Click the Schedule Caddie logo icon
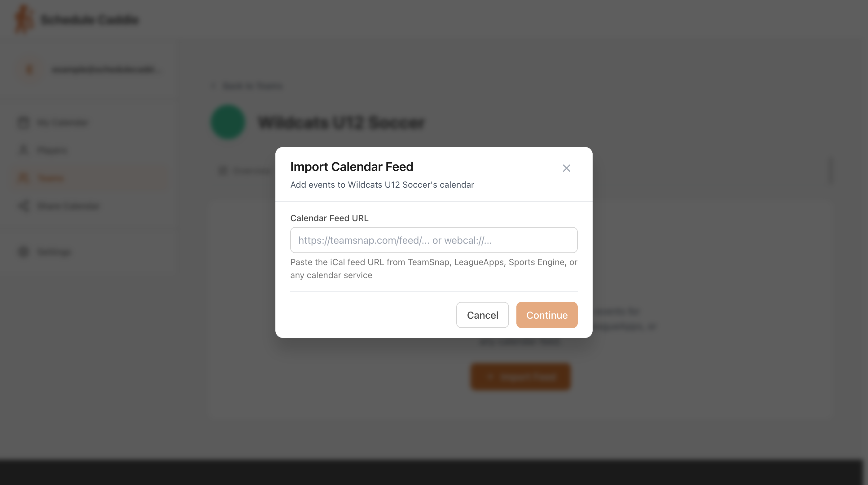Image resolution: width=868 pixels, height=485 pixels. tap(24, 20)
